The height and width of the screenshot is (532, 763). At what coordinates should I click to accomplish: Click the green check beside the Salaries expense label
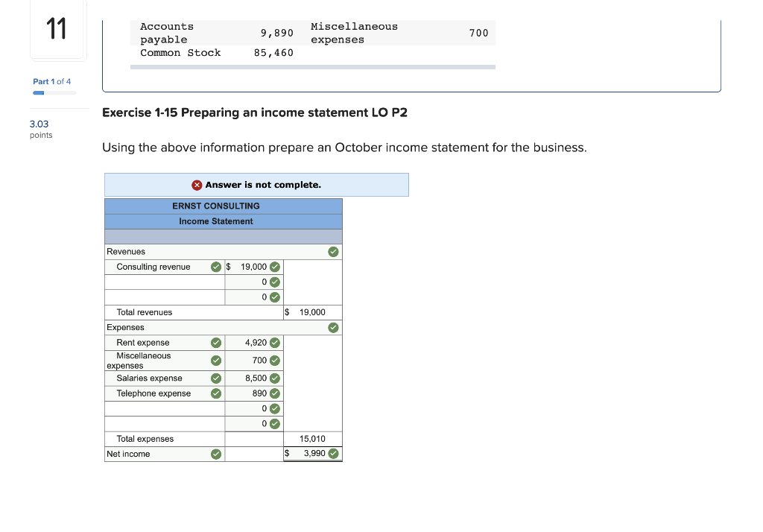(x=216, y=379)
